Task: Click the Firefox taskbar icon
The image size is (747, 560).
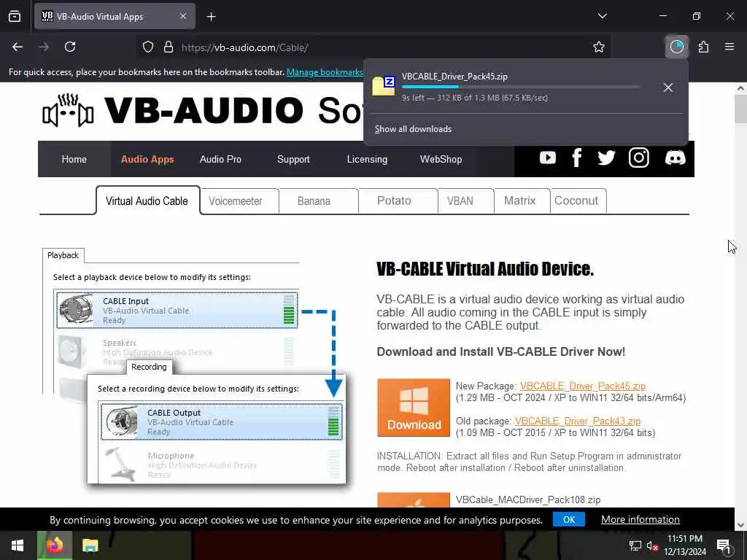Action: pyautogui.click(x=54, y=545)
